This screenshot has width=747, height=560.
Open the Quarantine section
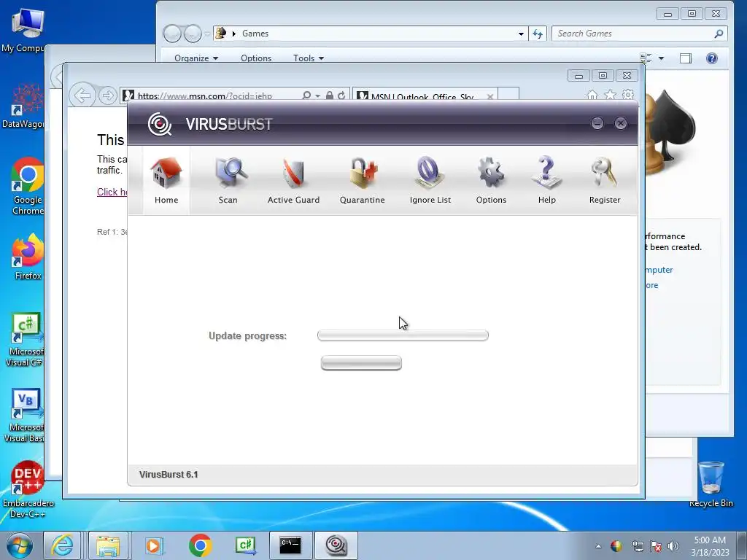pos(362,181)
